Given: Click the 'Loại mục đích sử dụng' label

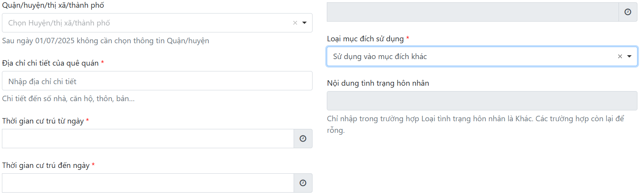Looking at the screenshot, I should coord(365,39).
